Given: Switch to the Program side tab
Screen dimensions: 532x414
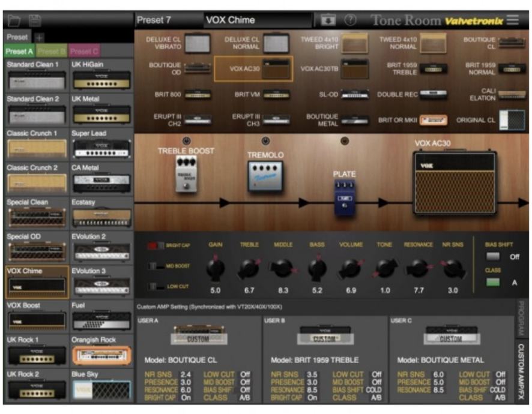Looking at the screenshot, I should click(x=521, y=317).
